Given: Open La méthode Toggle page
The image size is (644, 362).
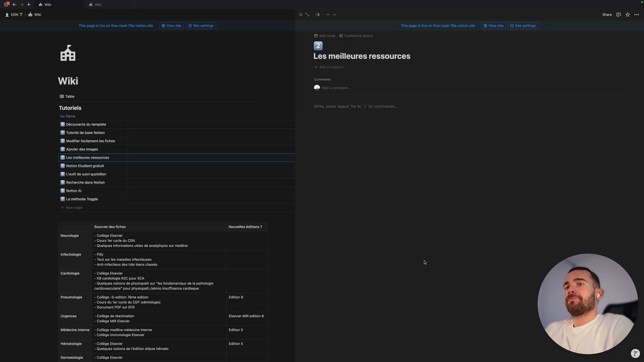Looking at the screenshot, I should coord(82,199).
